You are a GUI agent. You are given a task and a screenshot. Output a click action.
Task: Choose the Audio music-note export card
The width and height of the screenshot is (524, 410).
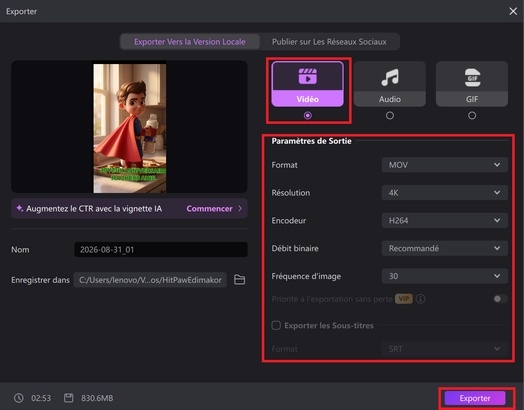click(390, 84)
